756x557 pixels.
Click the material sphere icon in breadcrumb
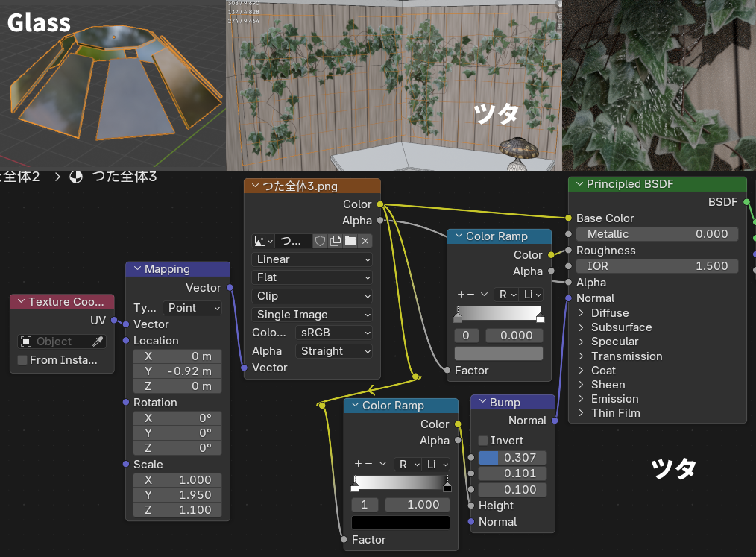76,177
